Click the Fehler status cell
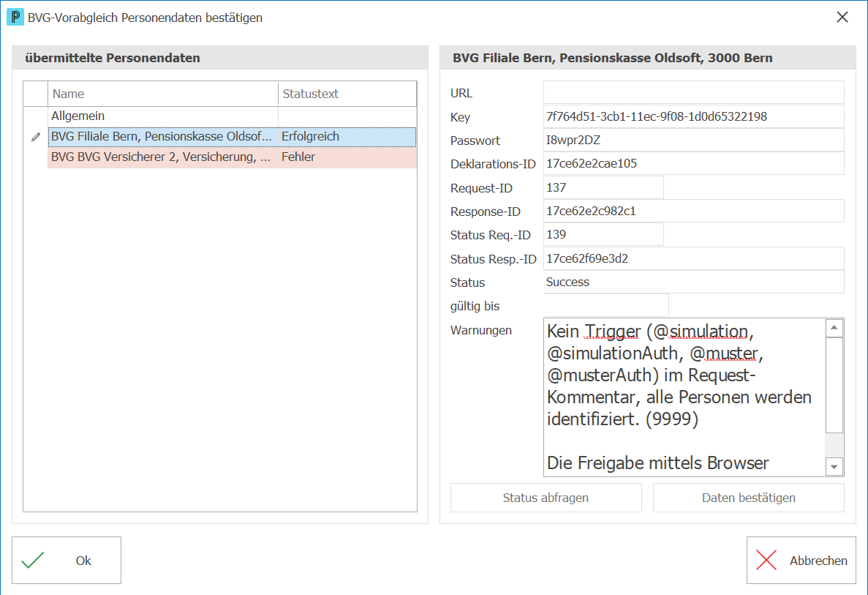Image resolution: width=868 pixels, height=595 pixels. (347, 157)
